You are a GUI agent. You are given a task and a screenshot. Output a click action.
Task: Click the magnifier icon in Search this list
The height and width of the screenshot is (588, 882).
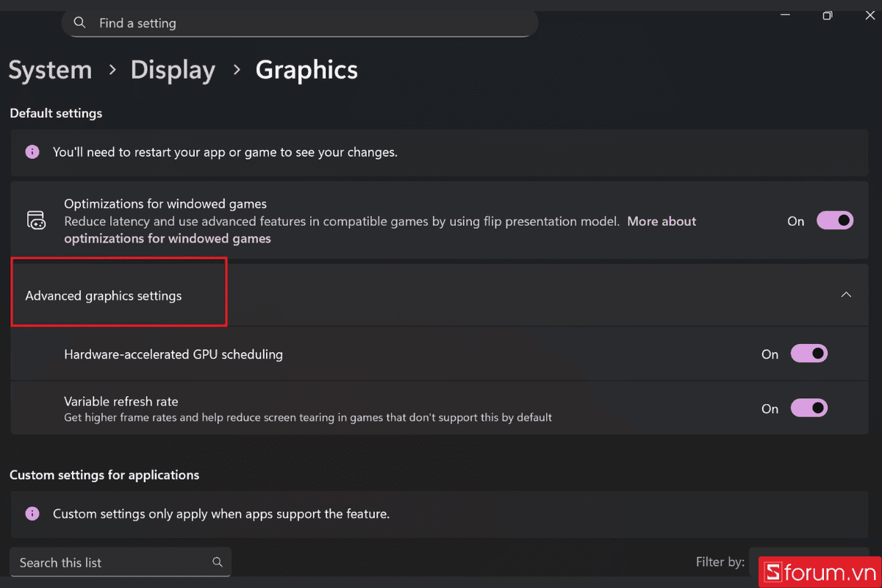tap(218, 562)
